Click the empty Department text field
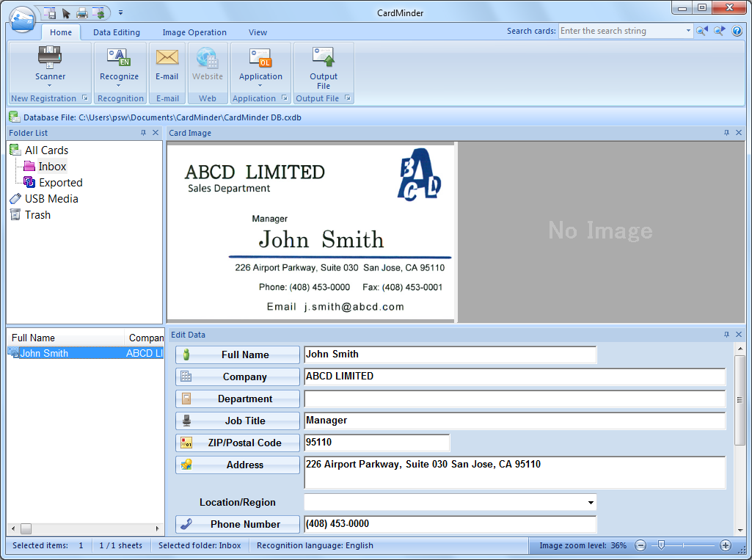752x560 pixels. pos(514,399)
